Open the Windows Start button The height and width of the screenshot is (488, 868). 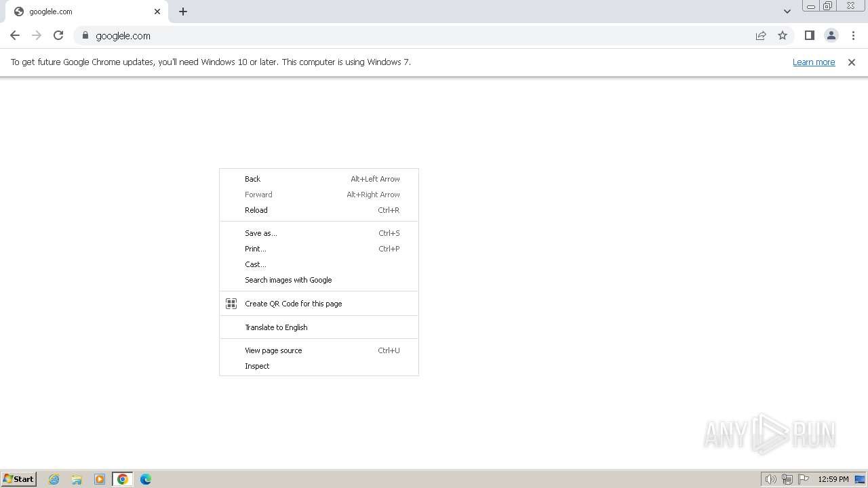tap(19, 479)
